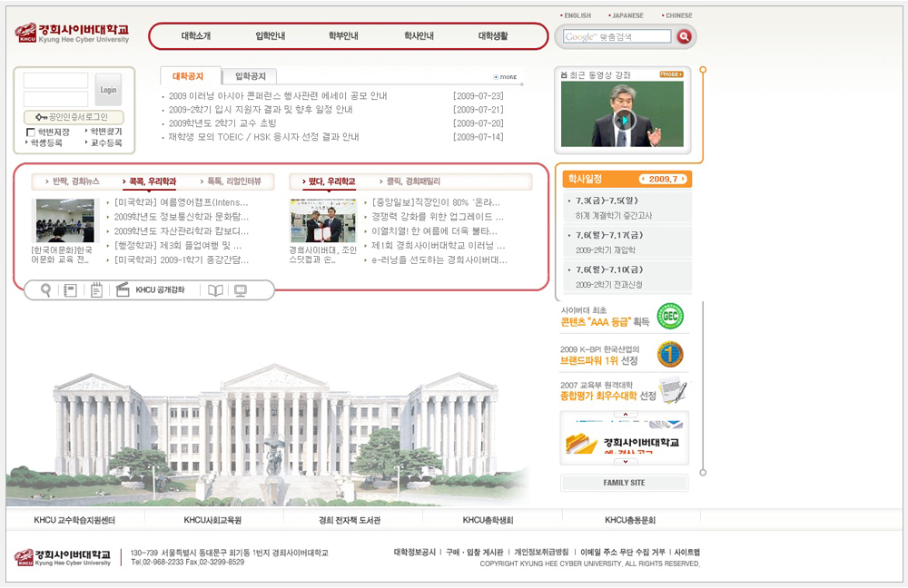Viewport: 908px width, 588px height.
Task: Click the red search magnifier button
Action: (685, 36)
